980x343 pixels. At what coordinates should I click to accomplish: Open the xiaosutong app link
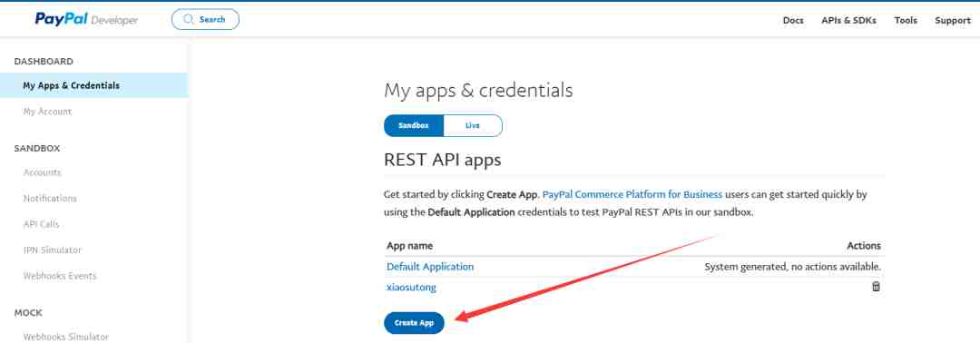click(411, 288)
